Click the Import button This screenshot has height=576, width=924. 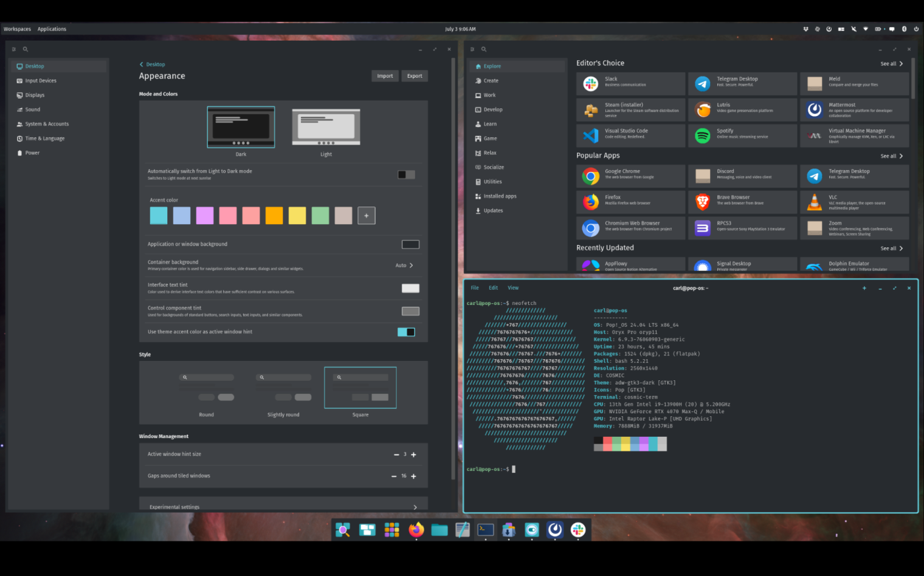tap(385, 76)
